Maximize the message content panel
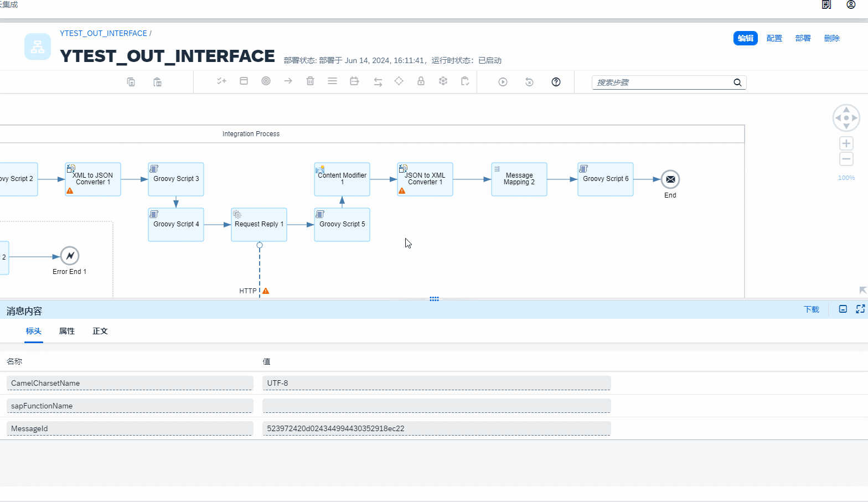The height and width of the screenshot is (502, 868). (x=860, y=309)
